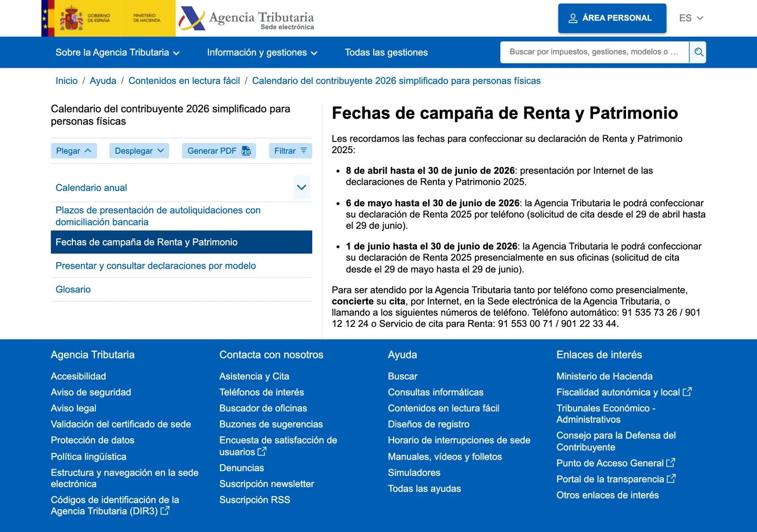
Task: Open Protección de datos link
Action: [x=93, y=440]
